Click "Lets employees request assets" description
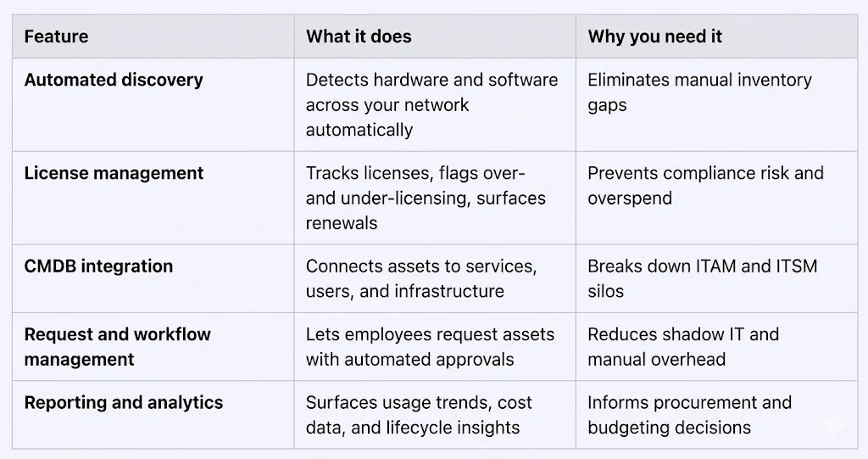 [430, 334]
